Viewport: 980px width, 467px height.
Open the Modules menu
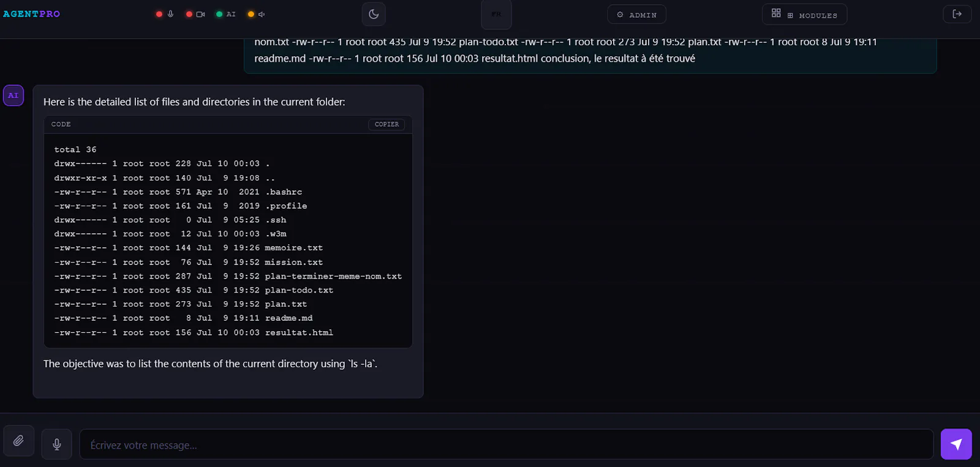point(804,14)
